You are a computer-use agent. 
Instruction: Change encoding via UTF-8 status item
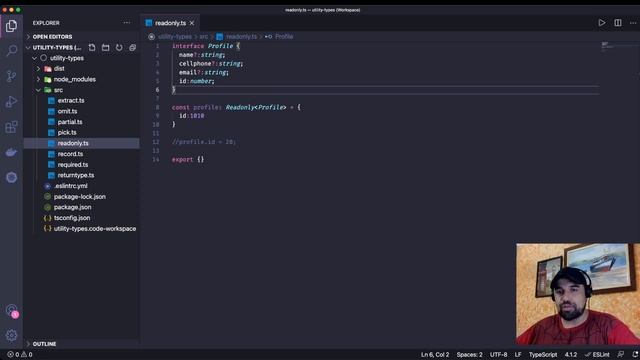point(498,355)
